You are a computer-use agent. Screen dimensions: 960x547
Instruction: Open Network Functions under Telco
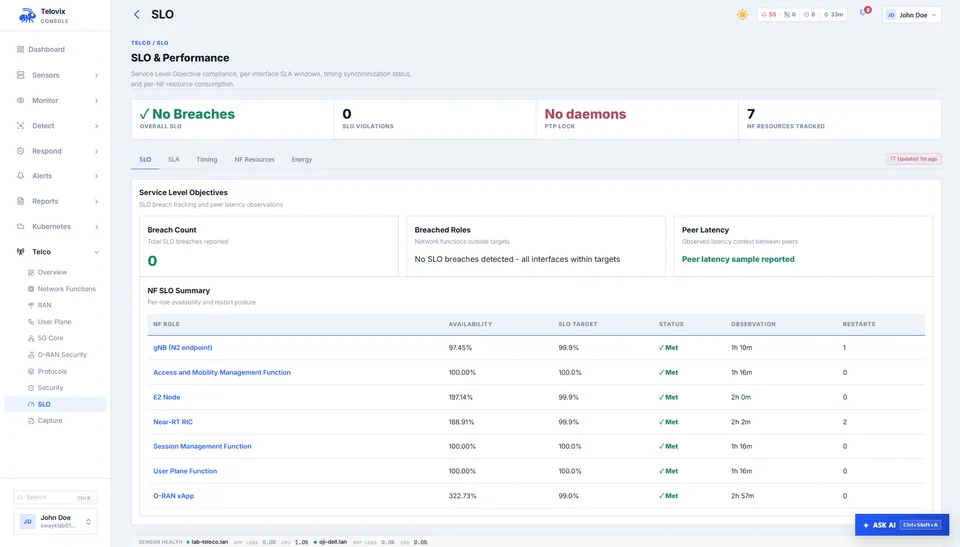61,289
